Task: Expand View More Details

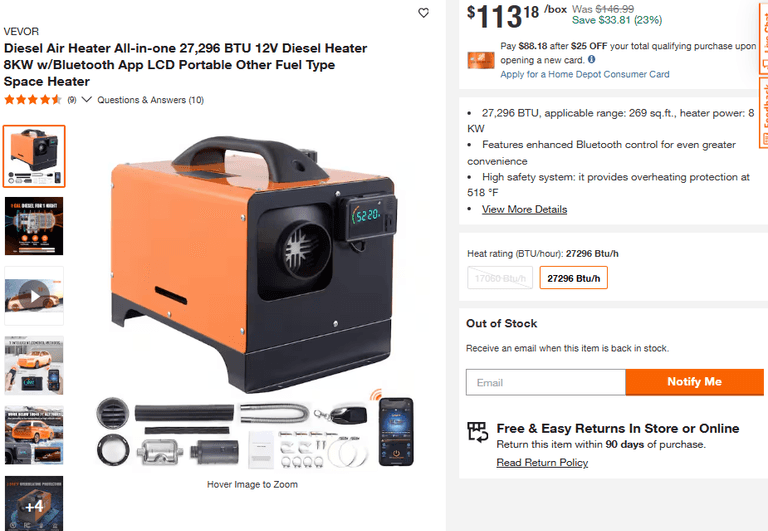Action: pos(524,209)
